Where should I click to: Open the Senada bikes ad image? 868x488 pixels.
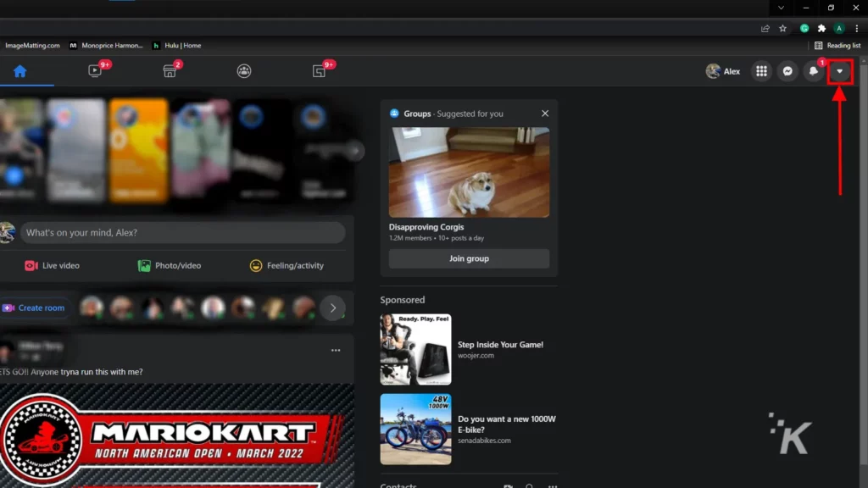click(415, 430)
